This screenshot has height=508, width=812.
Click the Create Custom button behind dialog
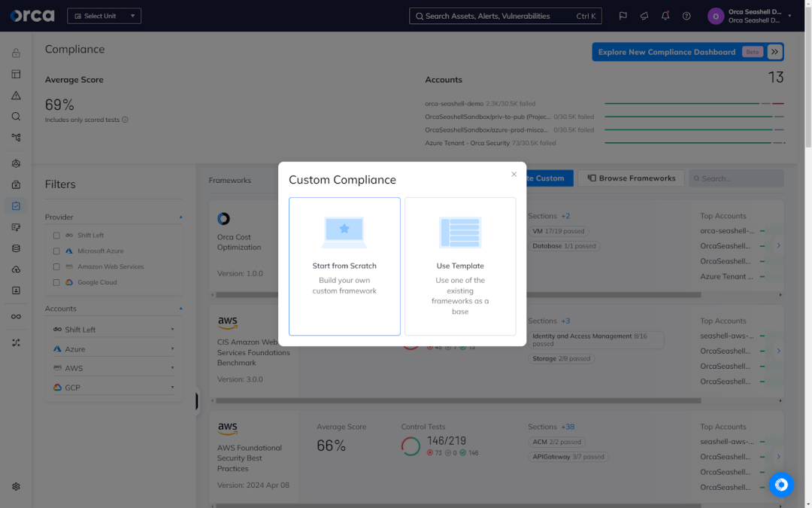click(x=550, y=178)
